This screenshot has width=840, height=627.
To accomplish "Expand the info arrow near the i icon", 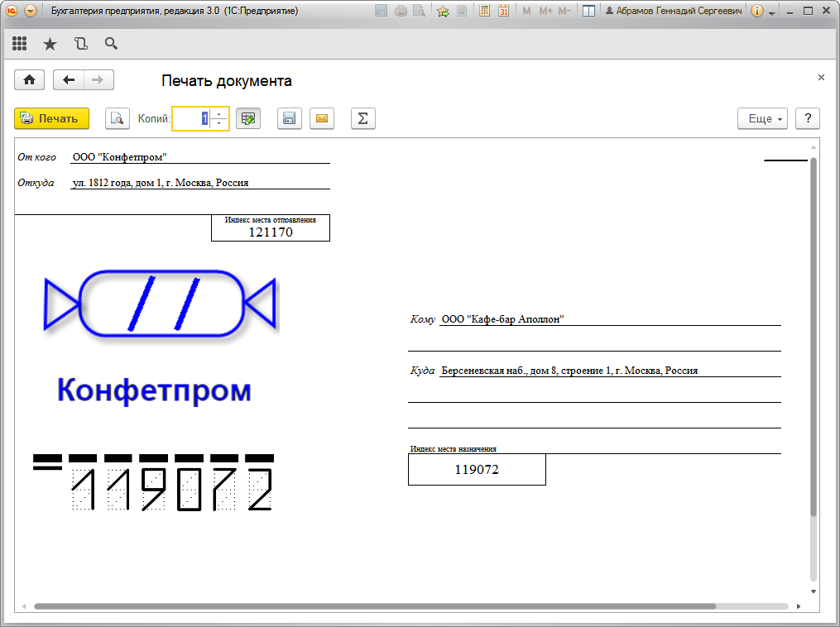I will [770, 14].
